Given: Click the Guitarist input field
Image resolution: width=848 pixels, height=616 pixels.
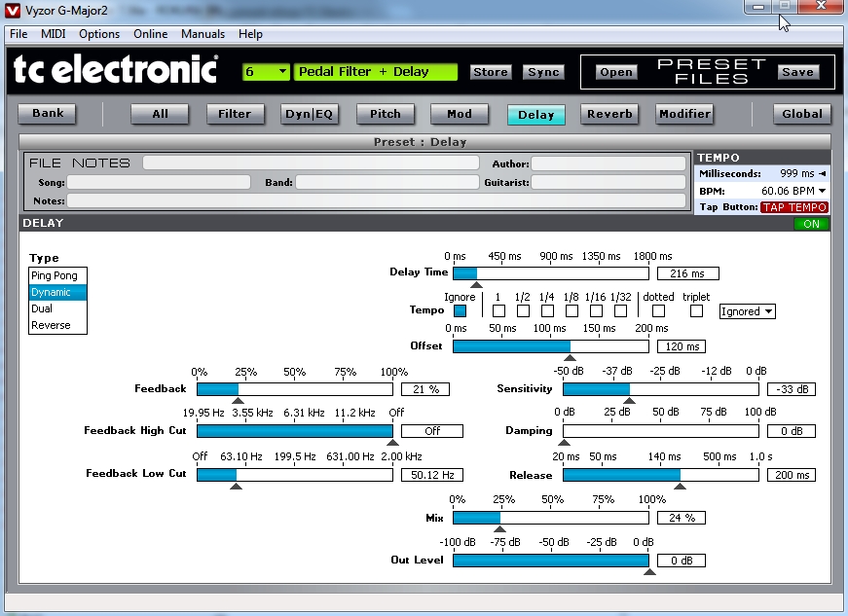Looking at the screenshot, I should pos(608,182).
